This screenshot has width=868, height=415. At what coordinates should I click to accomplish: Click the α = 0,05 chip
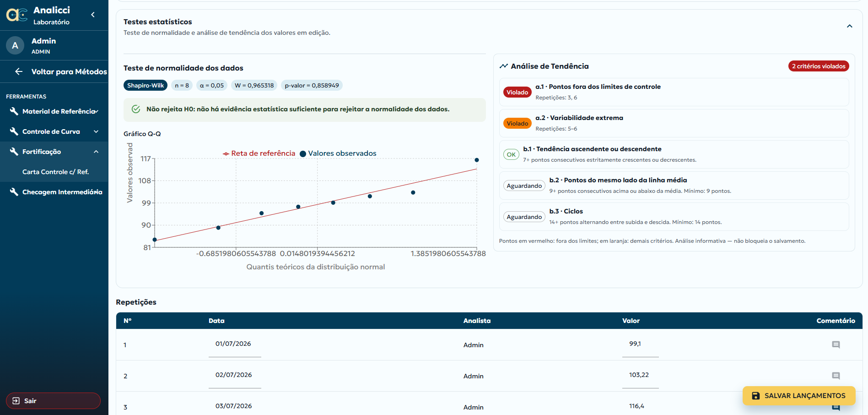click(x=212, y=85)
